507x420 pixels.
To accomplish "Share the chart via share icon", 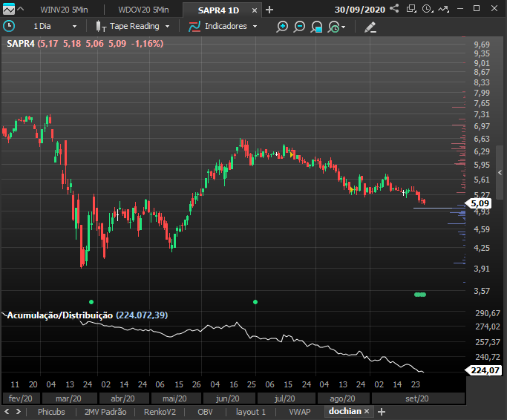I will pos(394,8).
